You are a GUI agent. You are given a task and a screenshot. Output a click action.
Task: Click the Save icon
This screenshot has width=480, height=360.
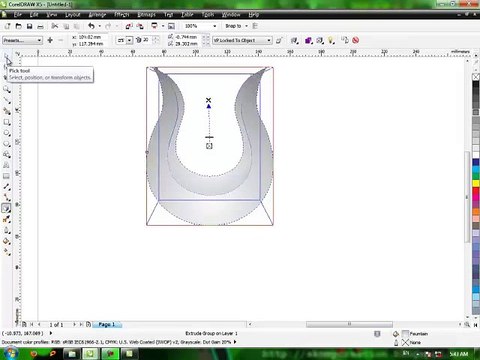coord(29,26)
